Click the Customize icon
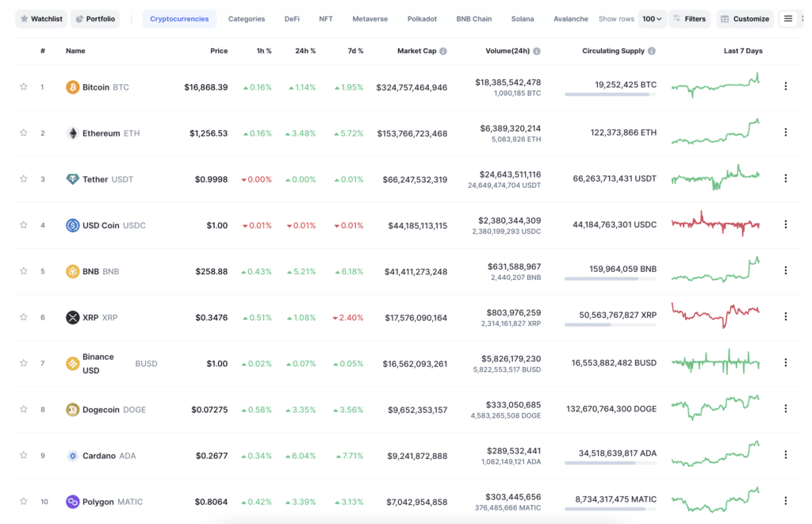 tap(726, 18)
